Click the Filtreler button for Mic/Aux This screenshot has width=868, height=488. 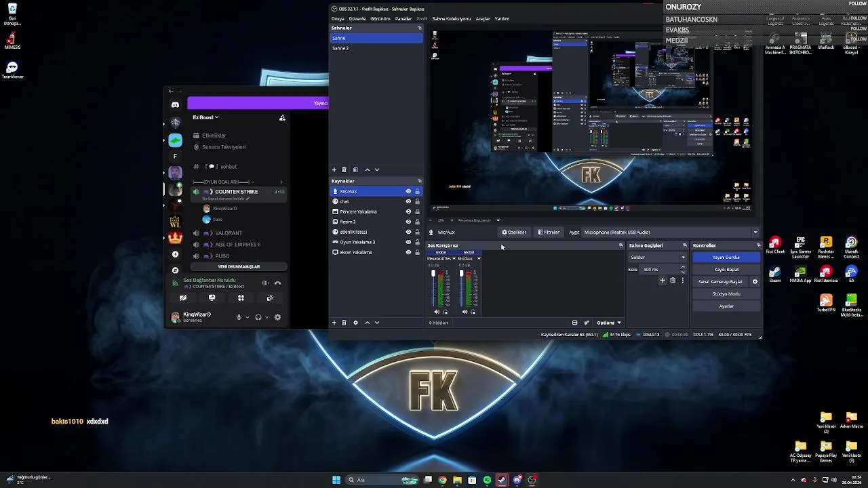(x=549, y=232)
